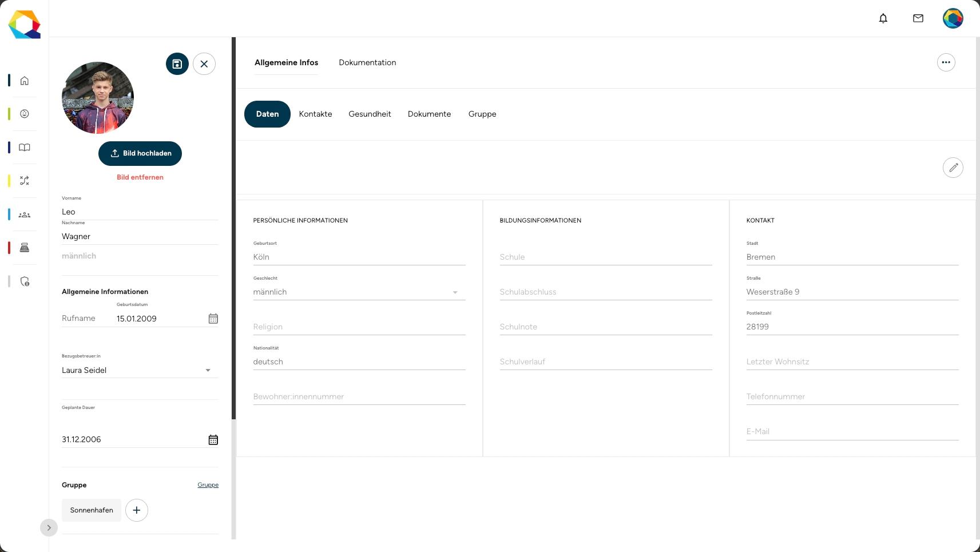Screen dimensions: 980x552
Task: Switch to the Dokumentation tab
Action: pyautogui.click(x=367, y=62)
